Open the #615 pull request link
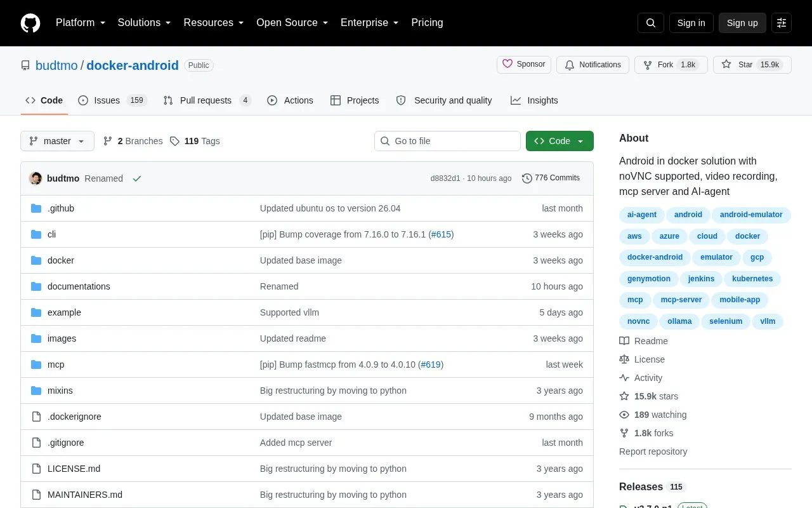This screenshot has height=508, width=812. pos(441,234)
